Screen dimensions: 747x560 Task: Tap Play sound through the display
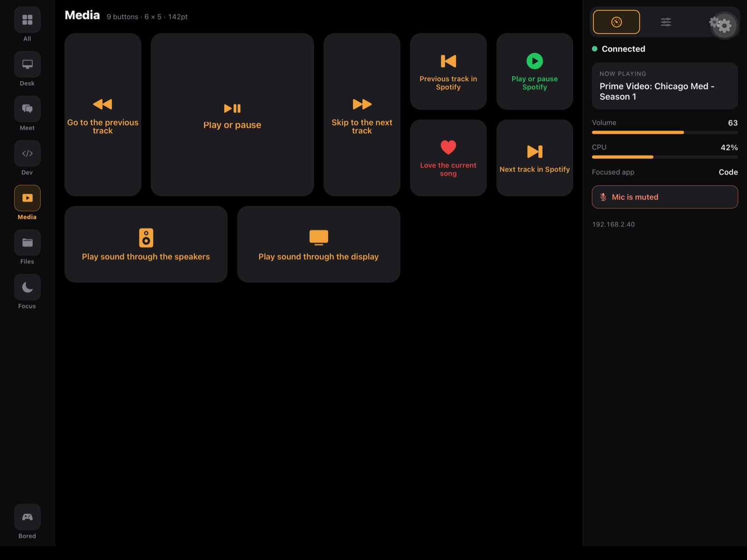(x=319, y=244)
